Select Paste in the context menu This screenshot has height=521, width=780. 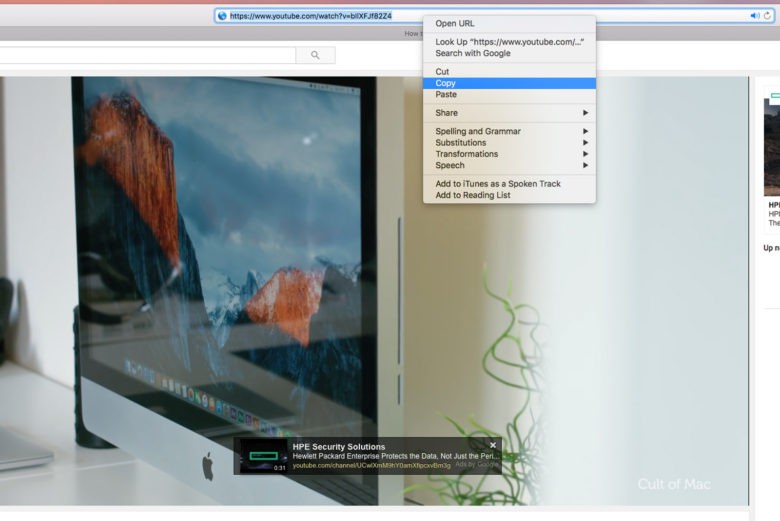click(446, 94)
